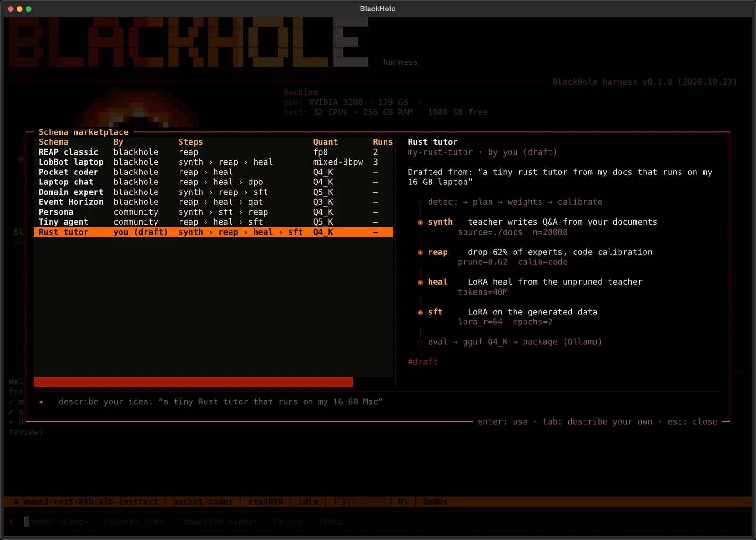Click the lora_r=64 parameter
Image resolution: width=756 pixels, height=540 pixels.
480,322
